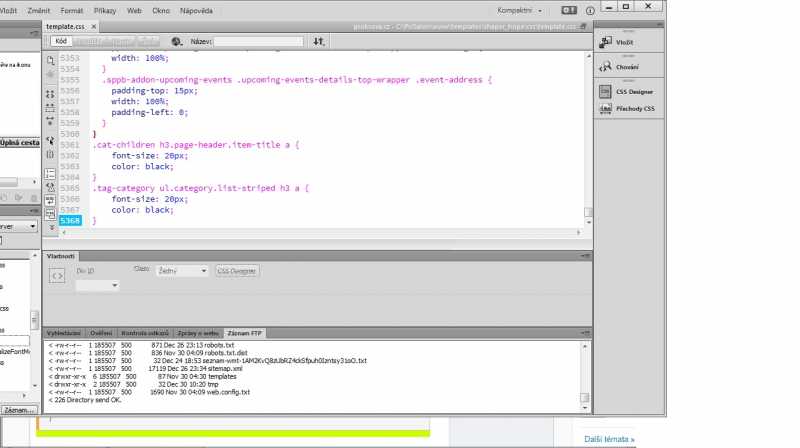Switch to the Vyhledávání tab

pyautogui.click(x=65, y=332)
